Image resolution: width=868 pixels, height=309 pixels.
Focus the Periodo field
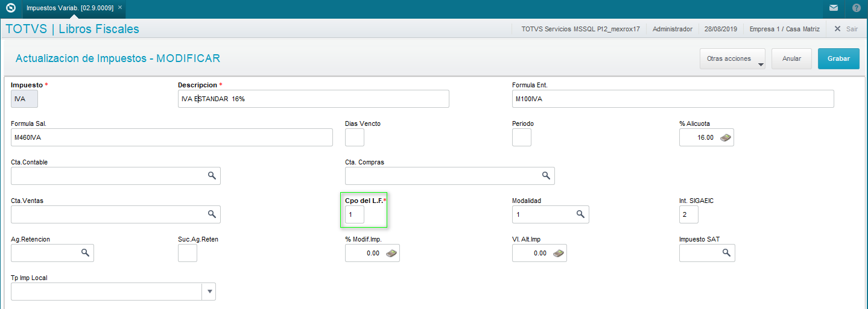522,137
